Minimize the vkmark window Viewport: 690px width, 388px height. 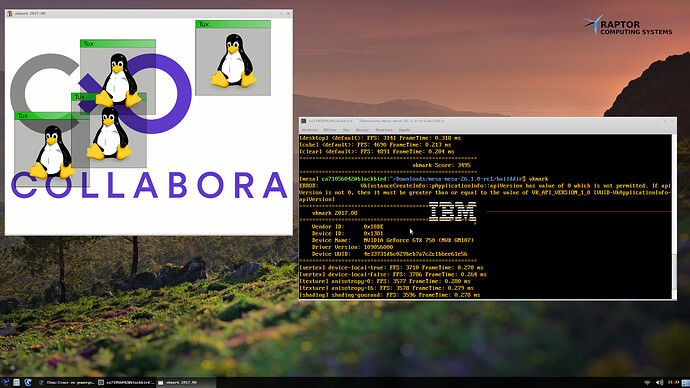click(281, 14)
